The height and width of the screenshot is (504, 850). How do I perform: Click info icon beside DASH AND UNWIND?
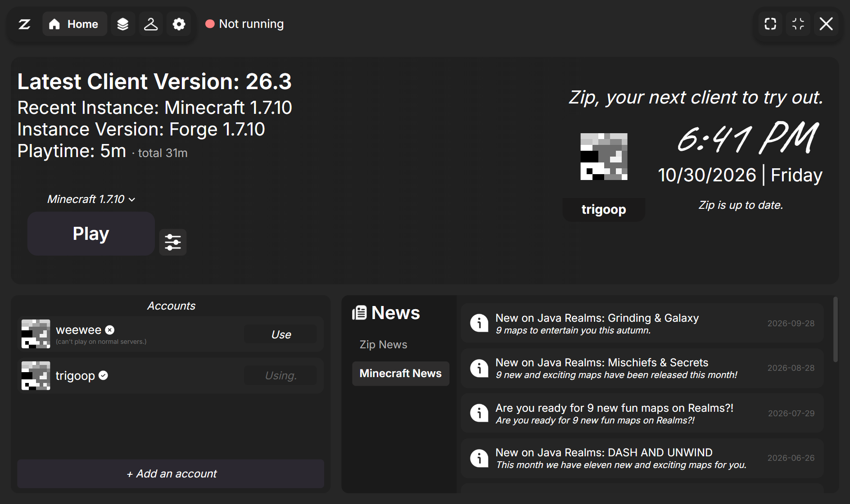click(x=479, y=458)
